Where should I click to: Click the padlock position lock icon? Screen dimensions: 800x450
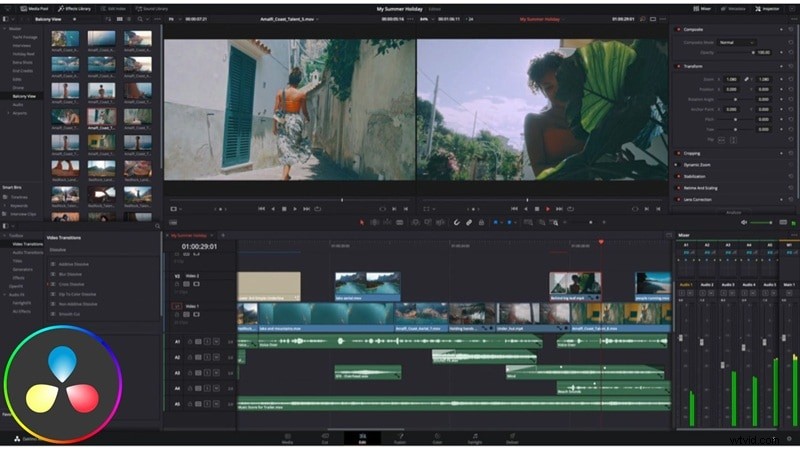click(x=481, y=222)
